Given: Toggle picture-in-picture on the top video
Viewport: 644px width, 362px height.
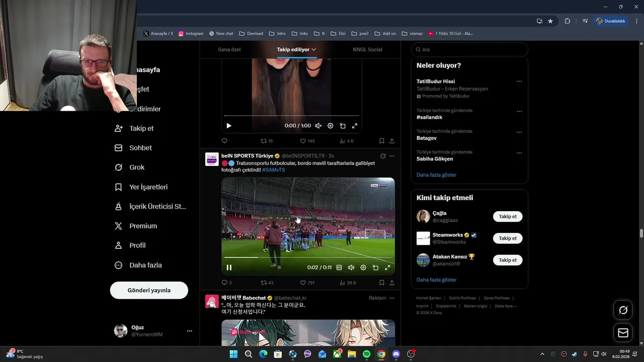Looking at the screenshot, I should tap(343, 126).
